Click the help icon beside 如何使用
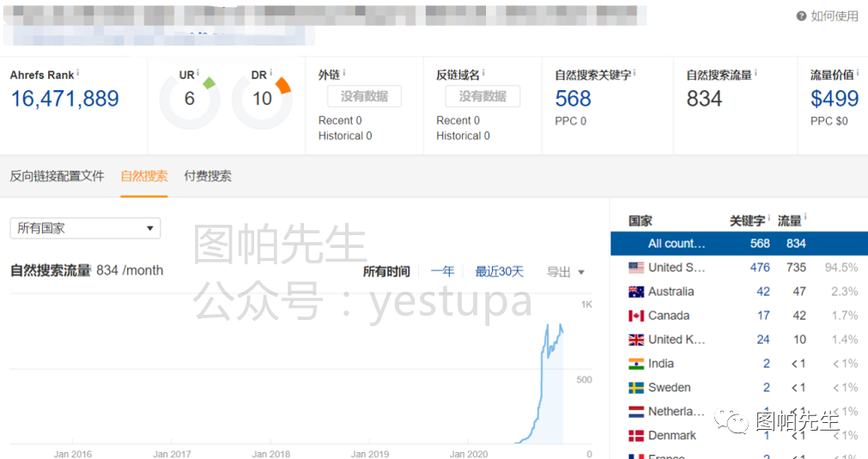 click(x=801, y=16)
